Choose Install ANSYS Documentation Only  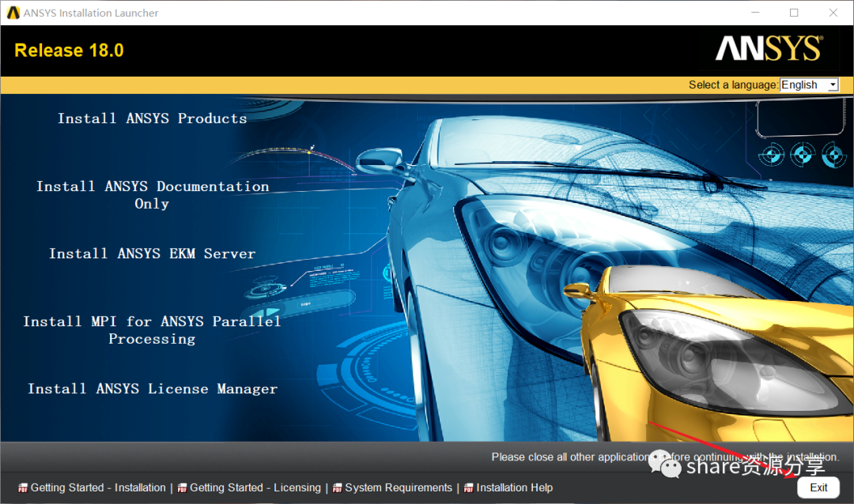(x=152, y=195)
